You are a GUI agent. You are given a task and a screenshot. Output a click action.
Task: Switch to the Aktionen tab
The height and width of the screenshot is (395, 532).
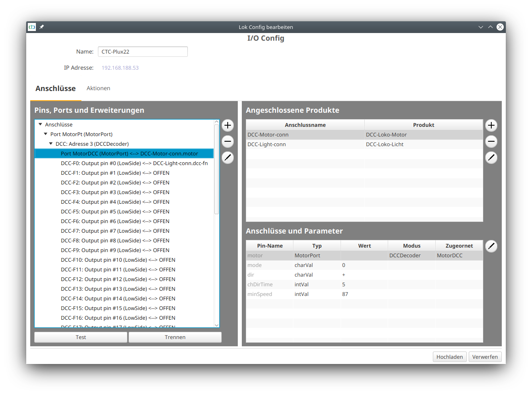98,88
